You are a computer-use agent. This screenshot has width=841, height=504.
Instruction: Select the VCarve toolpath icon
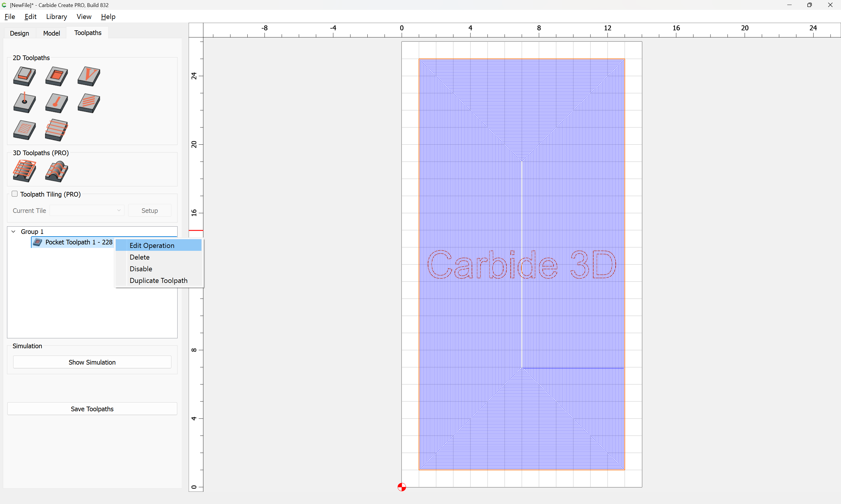(88, 76)
